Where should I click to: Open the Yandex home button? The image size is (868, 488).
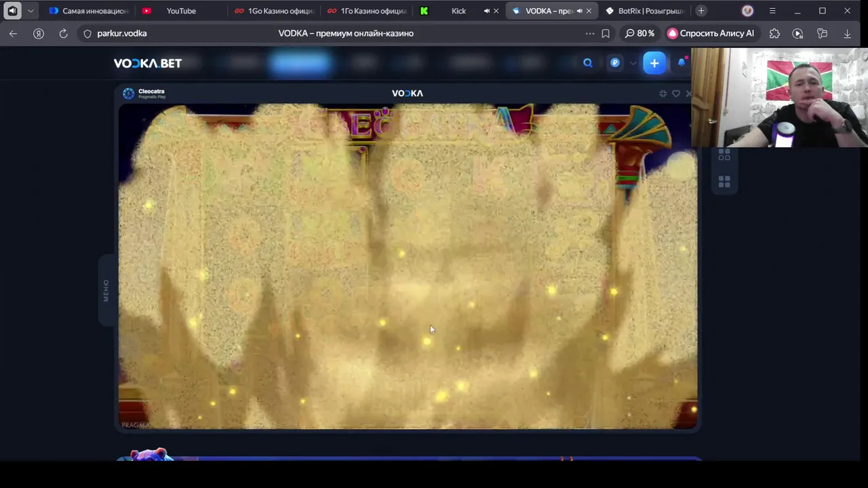(39, 33)
